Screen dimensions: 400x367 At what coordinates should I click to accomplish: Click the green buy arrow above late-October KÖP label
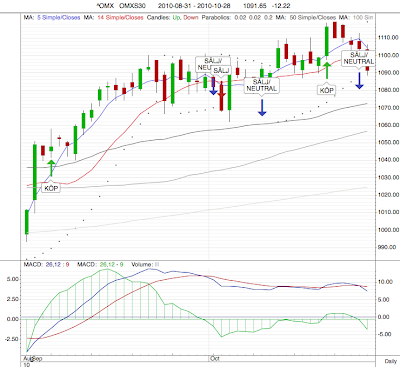pyautogui.click(x=327, y=70)
